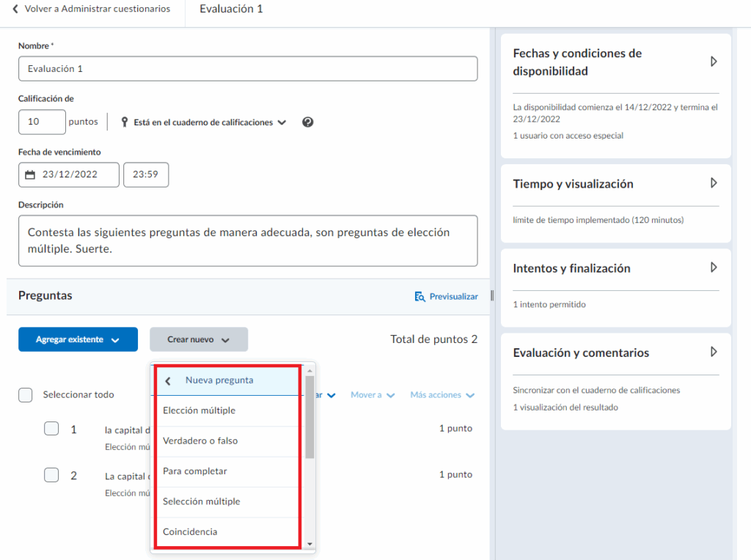Click the calendar icon in due date field

tap(30, 175)
